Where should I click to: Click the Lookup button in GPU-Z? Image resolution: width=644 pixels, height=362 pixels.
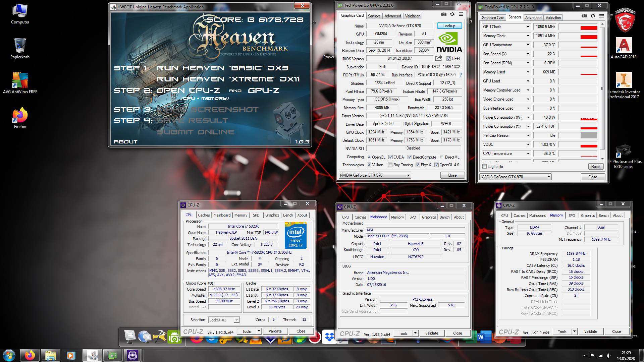(x=449, y=26)
